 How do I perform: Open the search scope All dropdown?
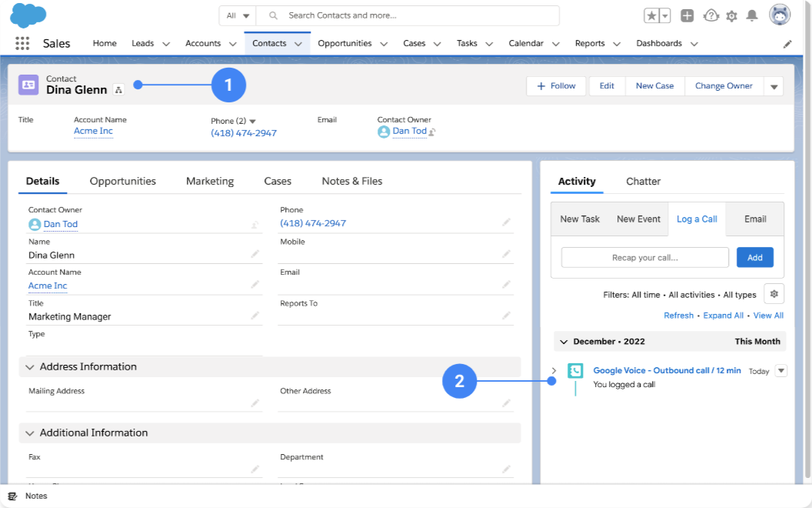coord(238,15)
